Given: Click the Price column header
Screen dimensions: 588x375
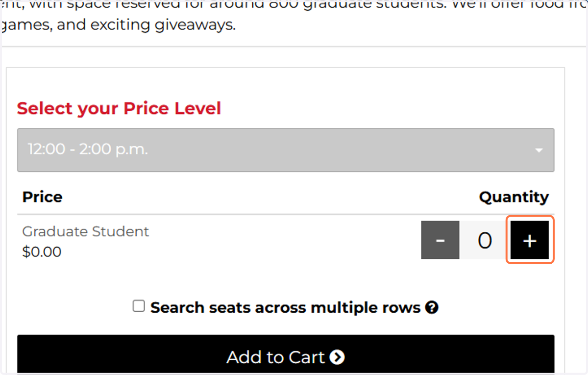Looking at the screenshot, I should click(43, 197).
